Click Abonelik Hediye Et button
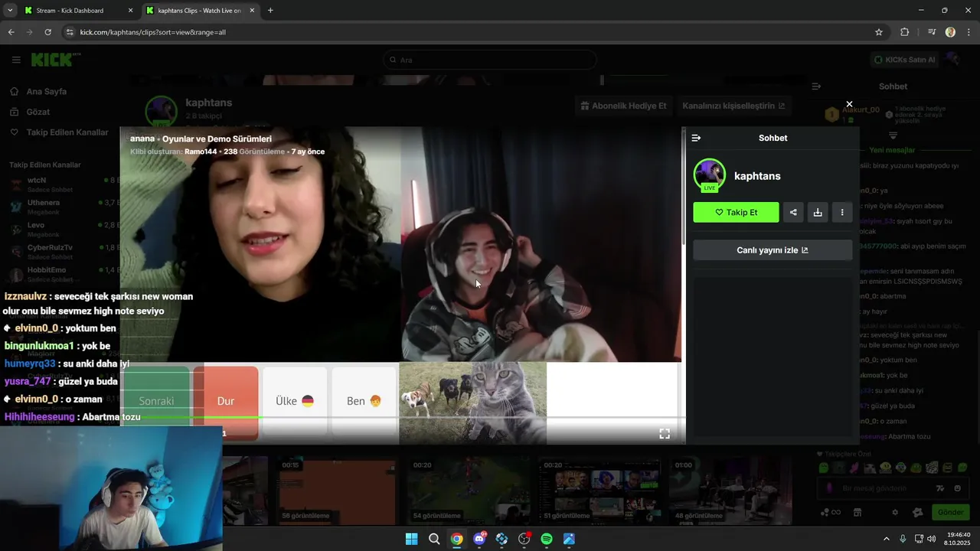 click(623, 106)
